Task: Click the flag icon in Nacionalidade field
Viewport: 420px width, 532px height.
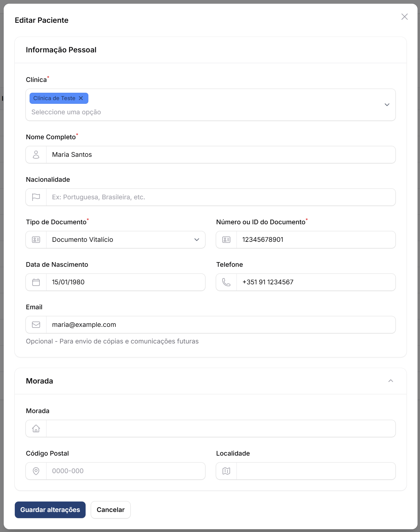Action: (36, 197)
